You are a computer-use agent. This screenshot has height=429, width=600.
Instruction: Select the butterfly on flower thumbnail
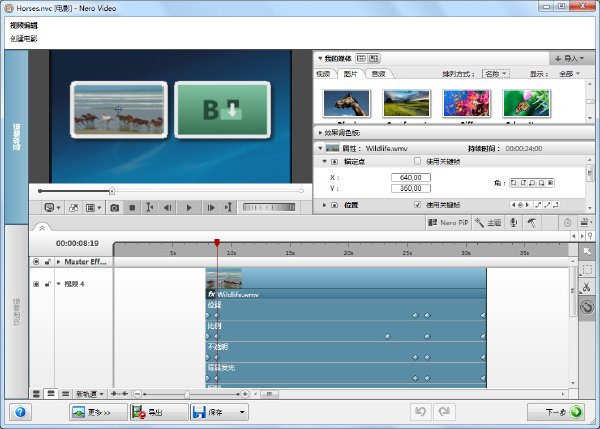(x=527, y=103)
